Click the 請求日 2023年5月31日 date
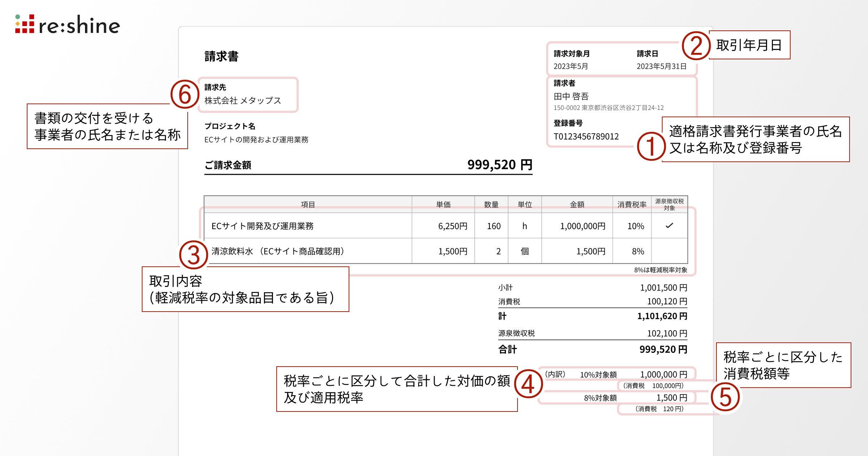Image resolution: width=868 pixels, height=456 pixels. pyautogui.click(x=661, y=66)
